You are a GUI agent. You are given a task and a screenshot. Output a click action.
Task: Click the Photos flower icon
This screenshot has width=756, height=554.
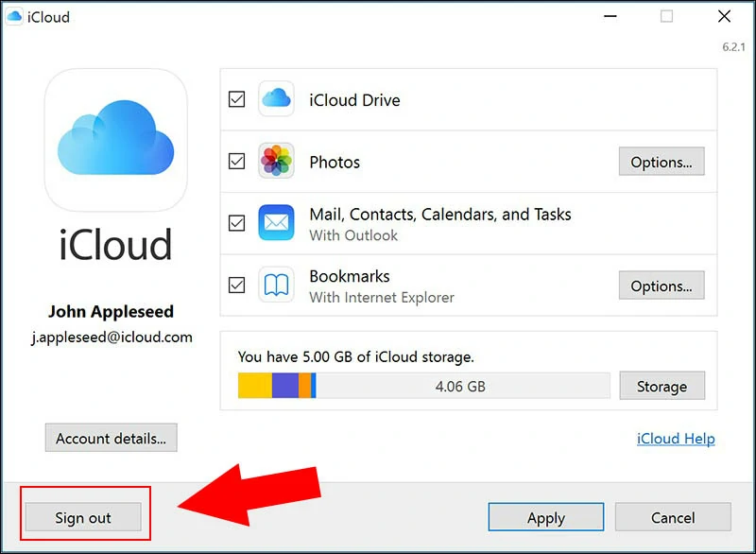coord(276,161)
